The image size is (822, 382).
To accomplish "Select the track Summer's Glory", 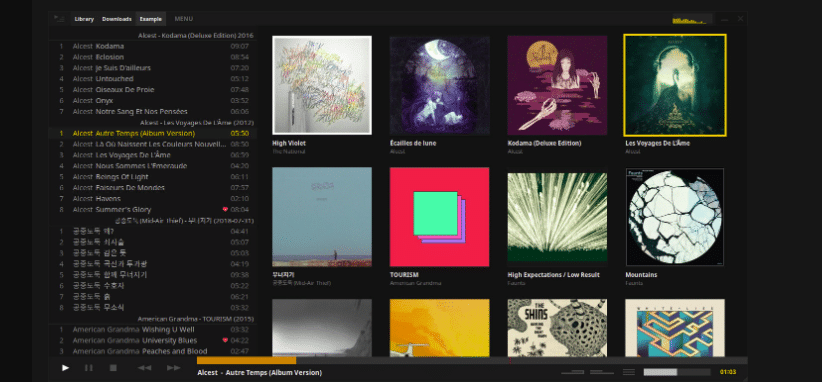I will [x=152, y=210].
